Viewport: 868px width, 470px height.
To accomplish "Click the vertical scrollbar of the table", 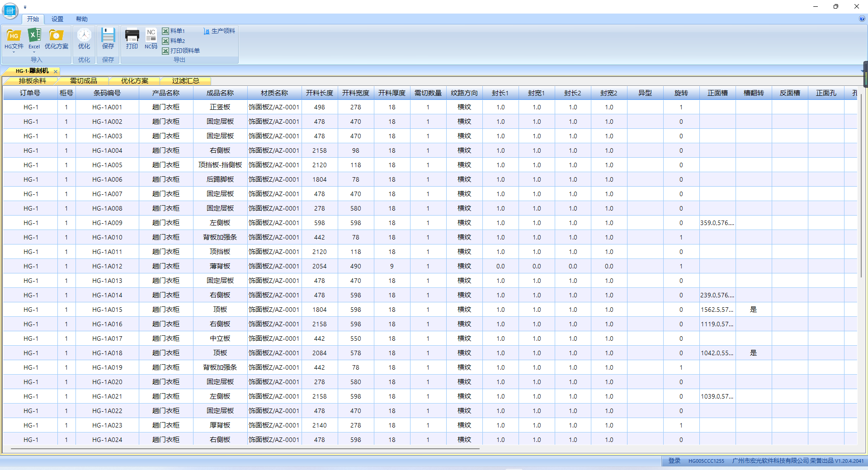I will 861,185.
